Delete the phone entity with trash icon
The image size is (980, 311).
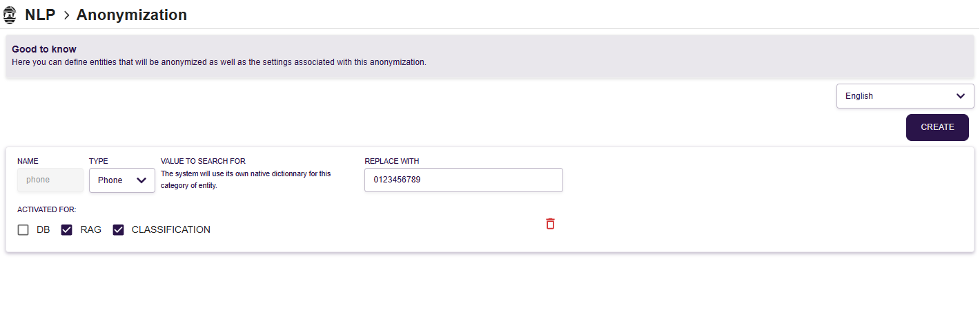[x=550, y=223]
